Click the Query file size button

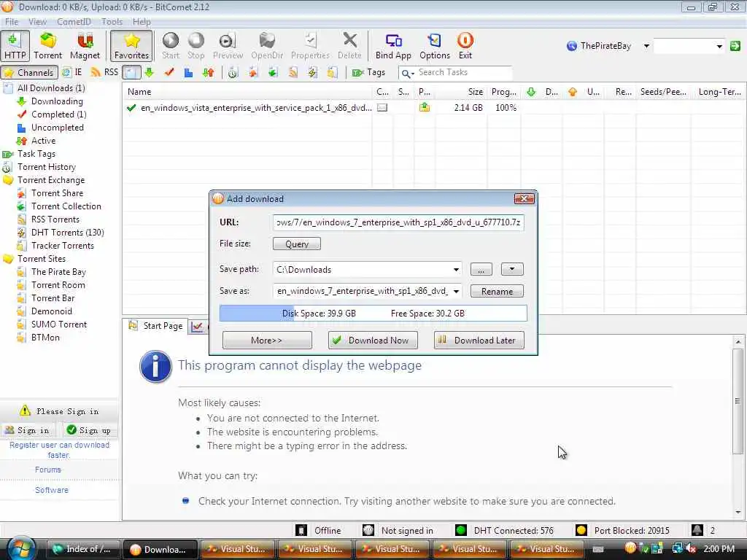296,244
